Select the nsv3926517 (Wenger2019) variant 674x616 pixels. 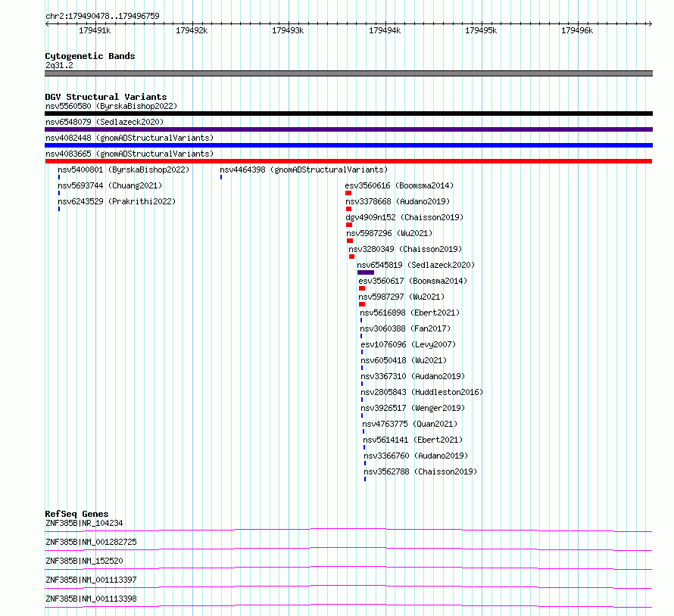tap(413, 408)
